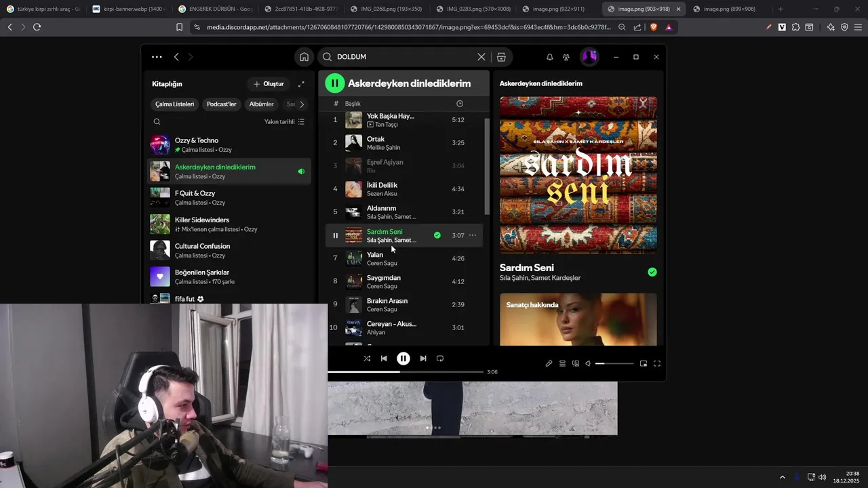868x488 pixels.
Task: Pause playback with the white bottom button
Action: click(403, 359)
